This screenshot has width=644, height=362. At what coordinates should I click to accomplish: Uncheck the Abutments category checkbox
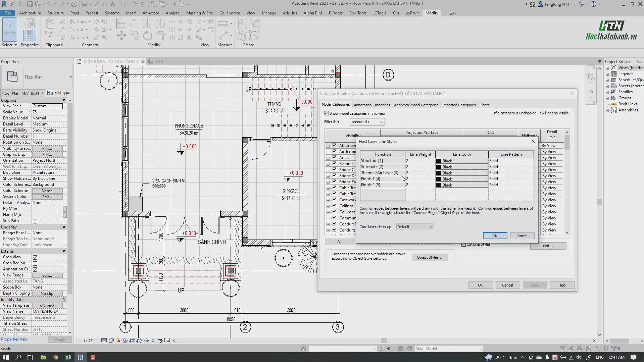click(334, 145)
